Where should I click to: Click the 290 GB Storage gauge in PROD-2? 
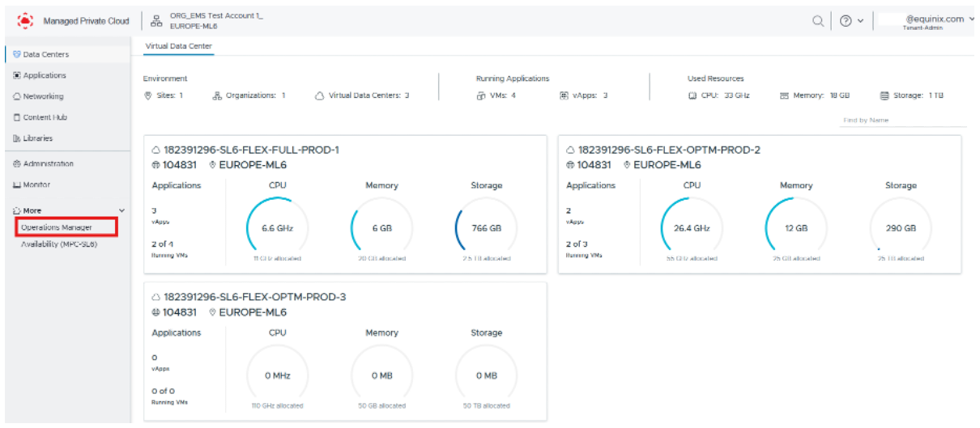(901, 228)
